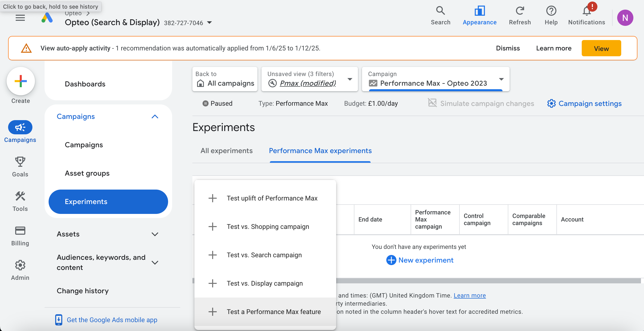Open Admin gear icon in sidebar
644x331 pixels.
tap(20, 265)
